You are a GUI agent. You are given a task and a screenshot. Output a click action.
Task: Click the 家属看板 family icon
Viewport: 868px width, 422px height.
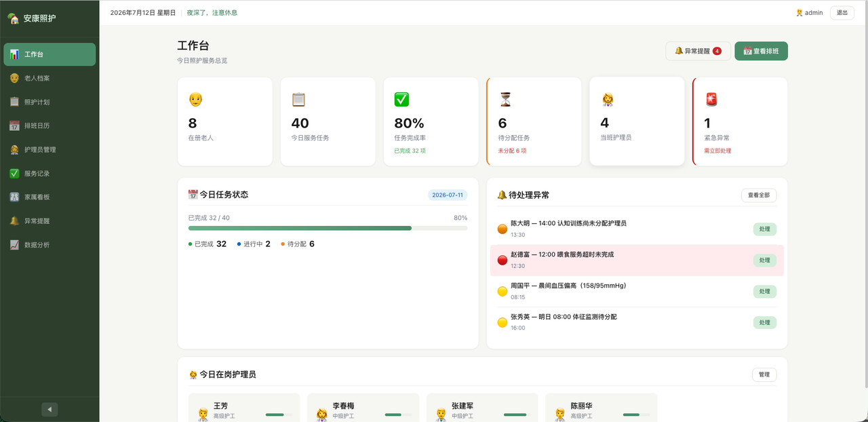pyautogui.click(x=14, y=197)
